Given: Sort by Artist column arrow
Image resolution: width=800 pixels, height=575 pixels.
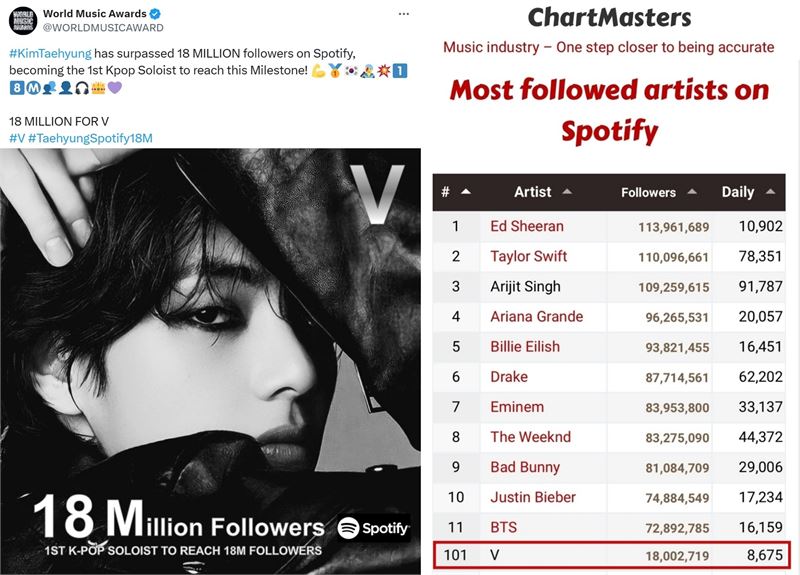Looking at the screenshot, I should click(567, 192).
